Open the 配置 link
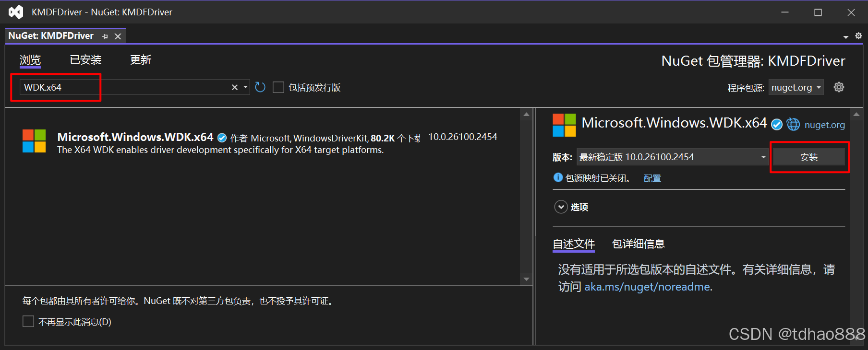Viewport: 868px width, 350px height. pos(652,178)
